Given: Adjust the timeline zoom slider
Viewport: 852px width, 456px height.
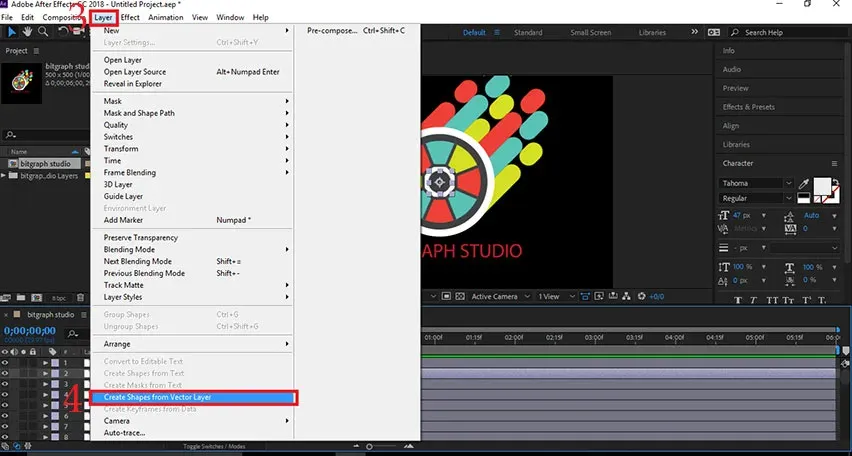Looking at the screenshot, I should pyautogui.click(x=369, y=446).
